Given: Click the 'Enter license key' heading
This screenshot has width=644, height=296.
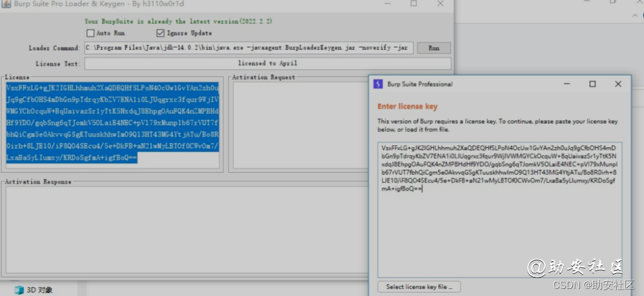Looking at the screenshot, I should pos(407,107).
